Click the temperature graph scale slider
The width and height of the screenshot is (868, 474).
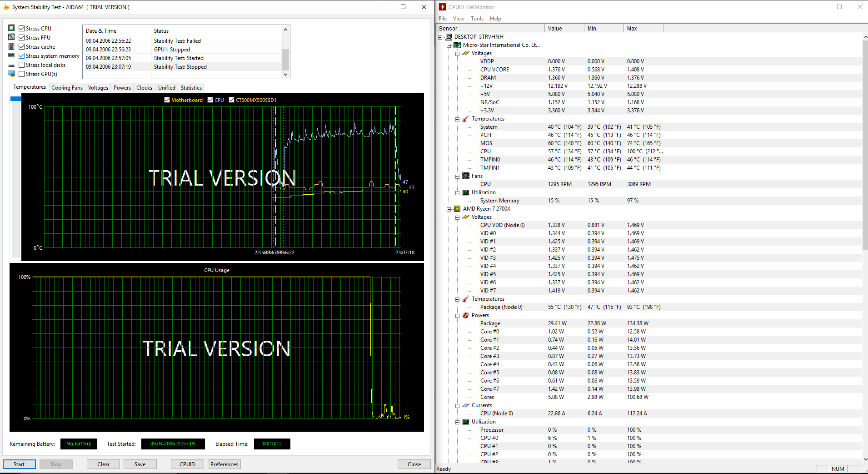coord(15,99)
